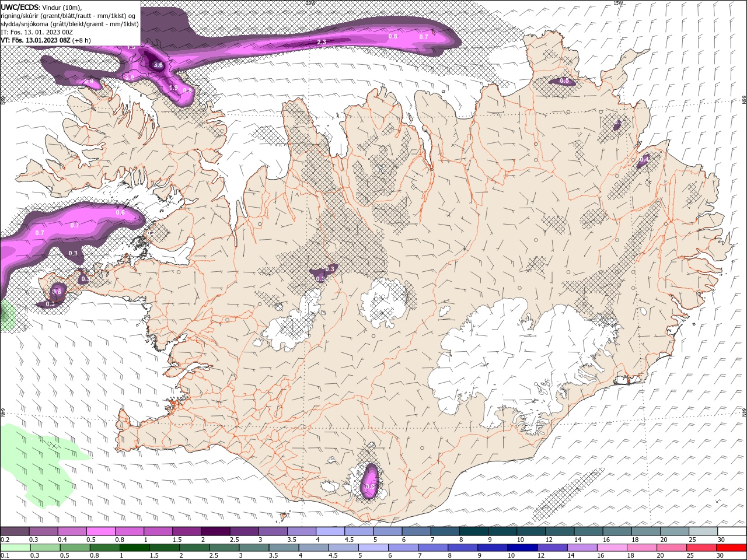Click the UWC/ECDS title text

[19, 7]
